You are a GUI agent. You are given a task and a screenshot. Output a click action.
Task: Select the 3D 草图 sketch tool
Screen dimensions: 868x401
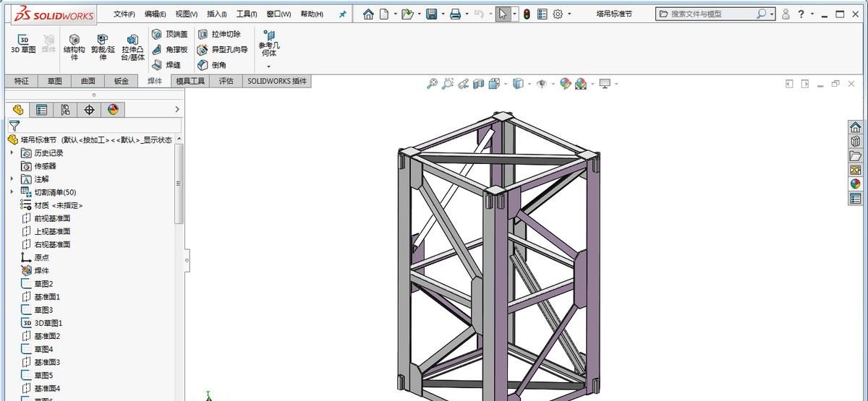tap(23, 44)
